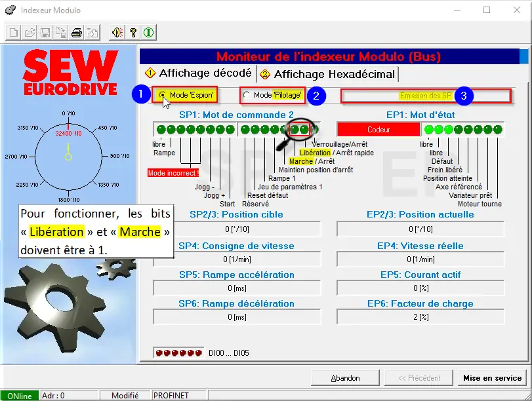Click the New file toolbar icon

[14, 33]
